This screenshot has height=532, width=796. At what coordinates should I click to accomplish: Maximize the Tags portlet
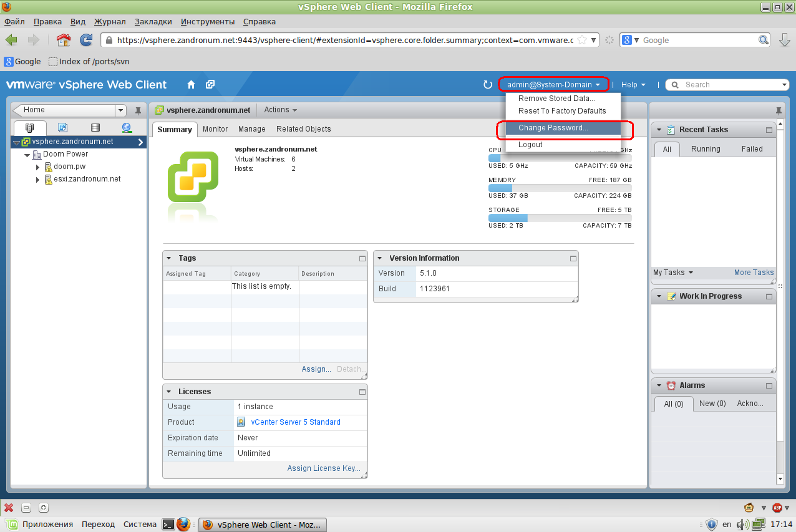(362, 258)
